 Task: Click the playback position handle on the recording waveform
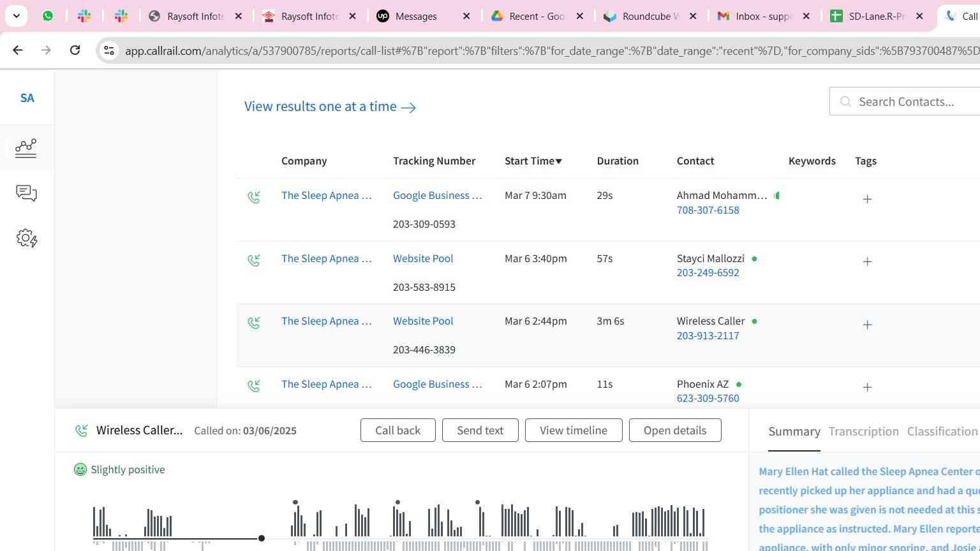coord(262,538)
